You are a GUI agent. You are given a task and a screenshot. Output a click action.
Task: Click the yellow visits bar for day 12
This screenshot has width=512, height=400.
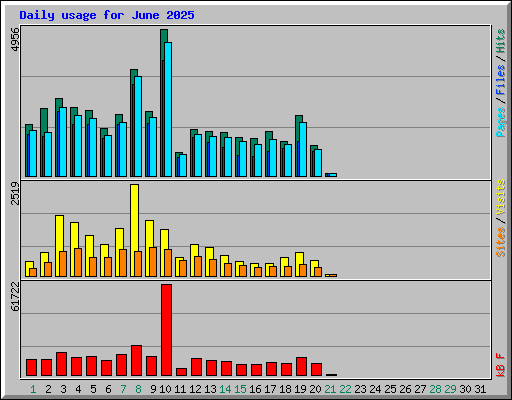point(194,260)
